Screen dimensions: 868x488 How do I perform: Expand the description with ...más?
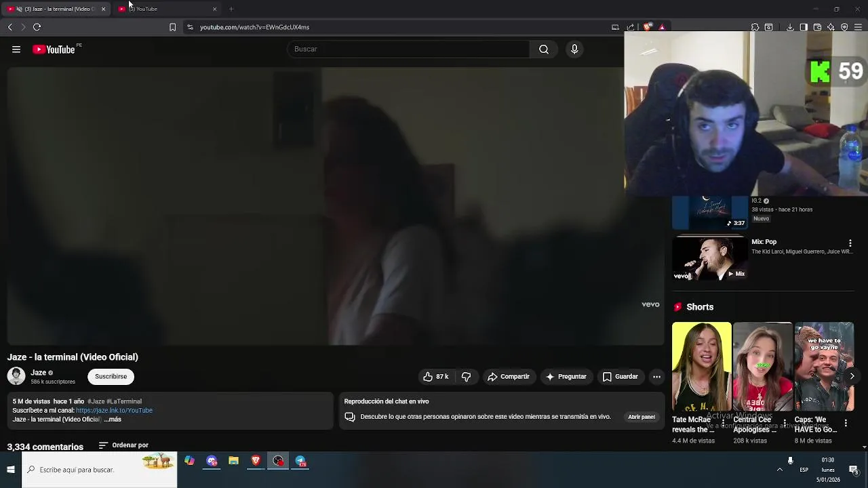(x=113, y=420)
